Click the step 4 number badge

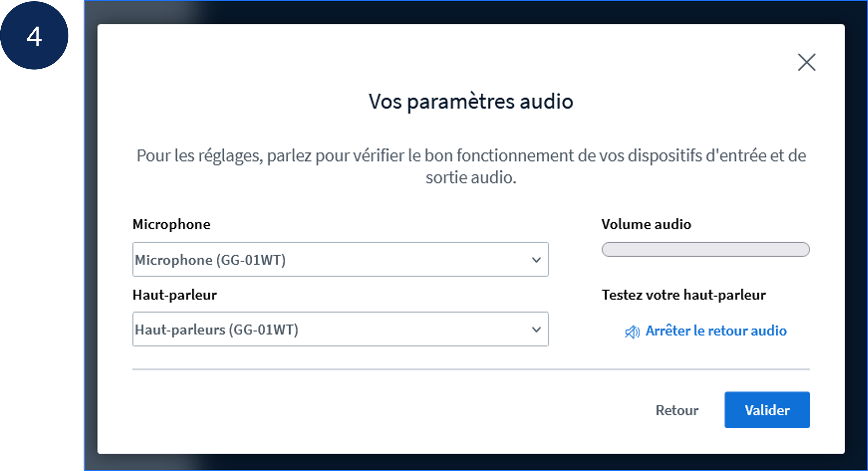coord(34,36)
